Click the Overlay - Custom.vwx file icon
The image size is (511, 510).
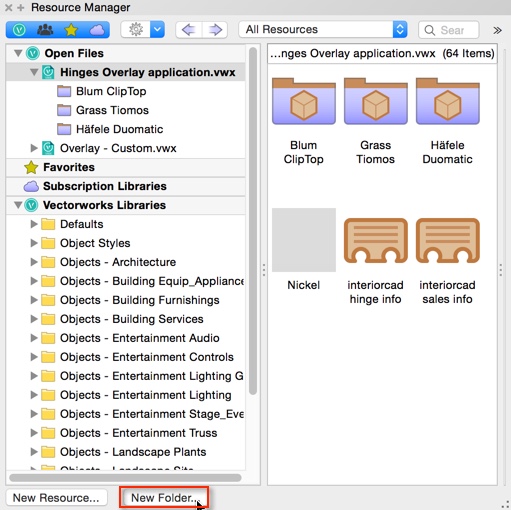(x=48, y=148)
